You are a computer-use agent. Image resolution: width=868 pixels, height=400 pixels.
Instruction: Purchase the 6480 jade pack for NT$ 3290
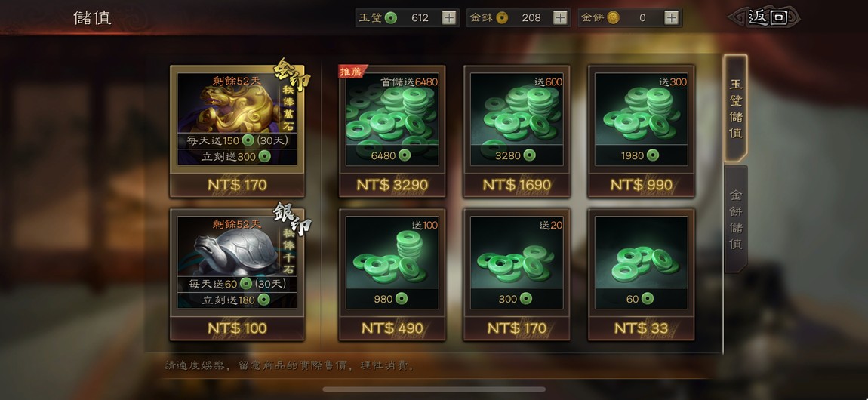point(392,185)
